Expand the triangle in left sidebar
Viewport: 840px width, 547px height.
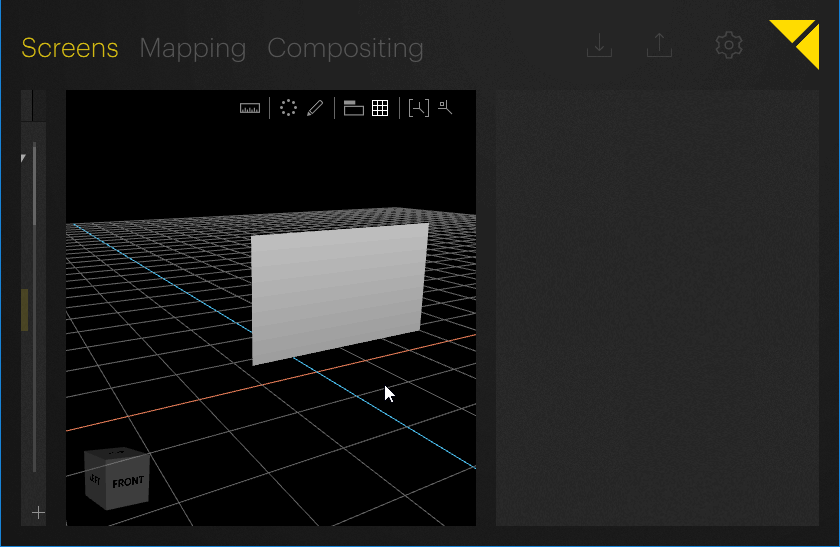point(24,158)
